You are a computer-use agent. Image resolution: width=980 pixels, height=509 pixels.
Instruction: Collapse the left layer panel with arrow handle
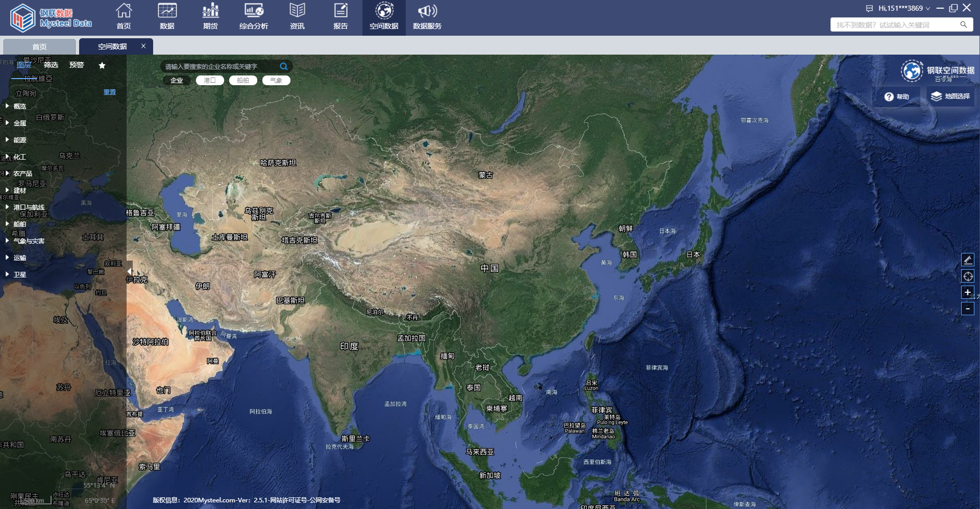[x=129, y=271]
